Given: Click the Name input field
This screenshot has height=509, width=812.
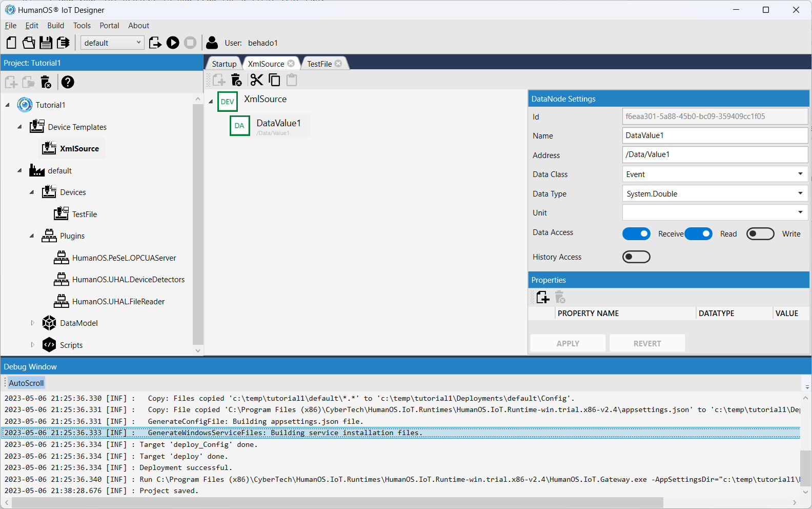Looking at the screenshot, I should click(715, 135).
